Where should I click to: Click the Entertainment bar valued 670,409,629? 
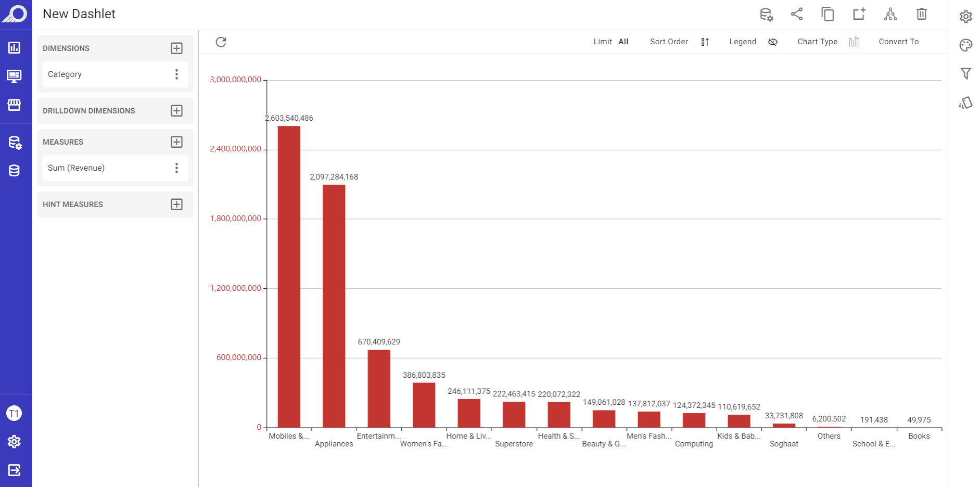click(x=379, y=389)
